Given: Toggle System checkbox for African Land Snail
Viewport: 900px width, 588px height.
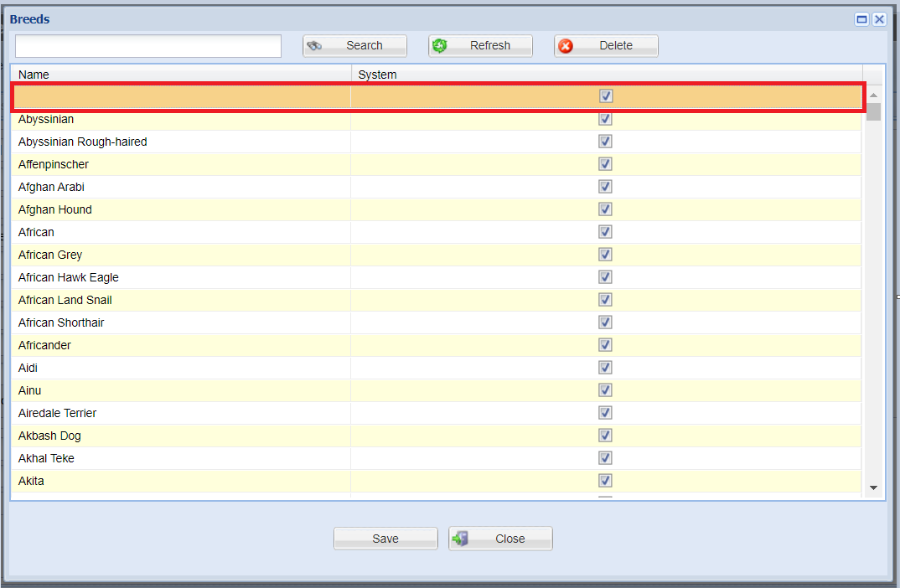Looking at the screenshot, I should (605, 300).
